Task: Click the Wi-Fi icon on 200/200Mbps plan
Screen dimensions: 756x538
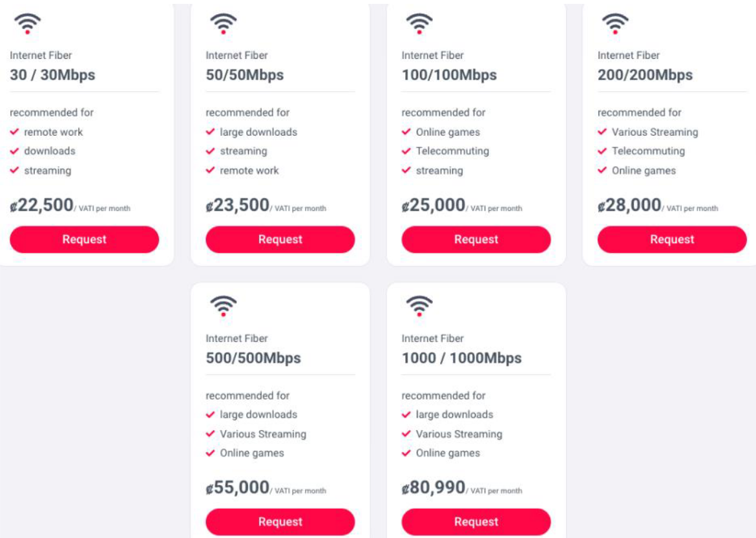Action: tap(615, 24)
